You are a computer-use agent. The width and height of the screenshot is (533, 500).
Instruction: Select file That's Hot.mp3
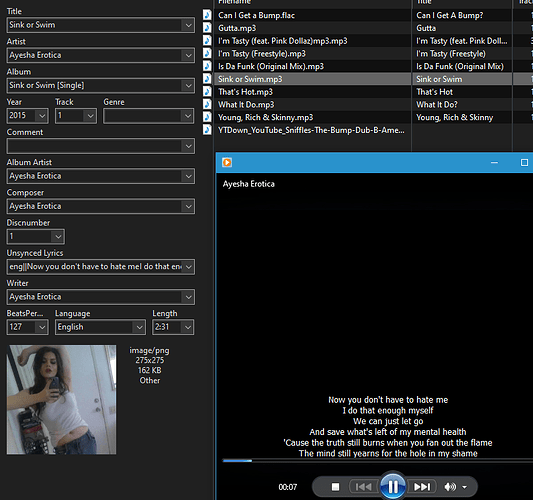245,92
